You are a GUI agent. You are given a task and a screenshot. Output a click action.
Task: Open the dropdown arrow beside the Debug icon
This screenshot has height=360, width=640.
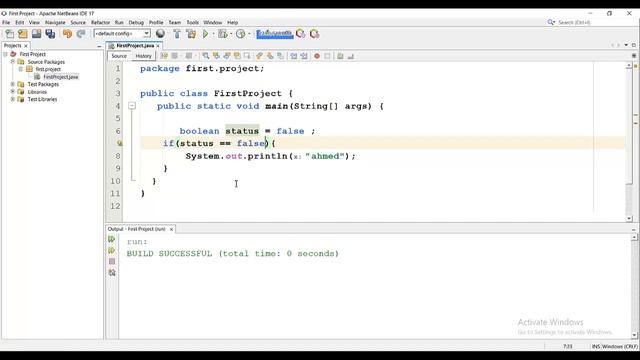[x=231, y=34]
